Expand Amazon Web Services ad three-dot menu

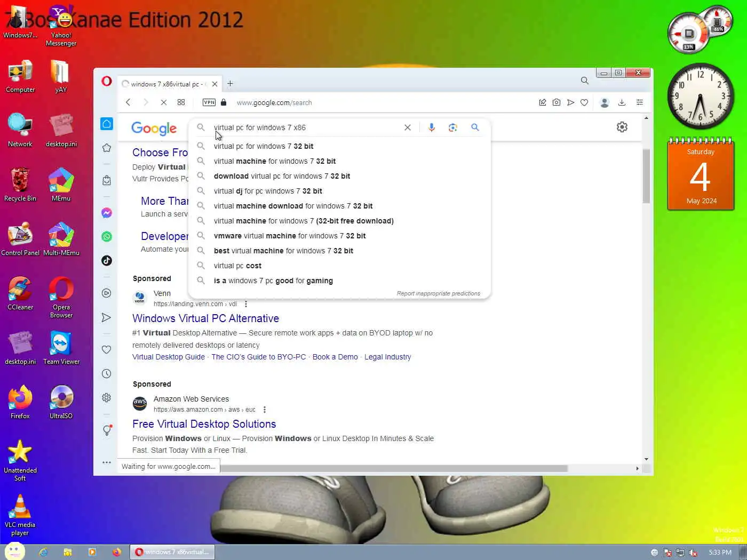point(265,410)
